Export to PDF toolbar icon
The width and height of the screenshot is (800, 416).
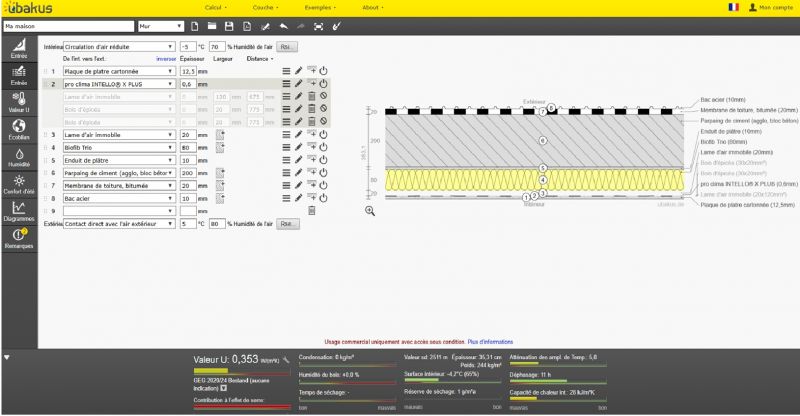(x=247, y=26)
